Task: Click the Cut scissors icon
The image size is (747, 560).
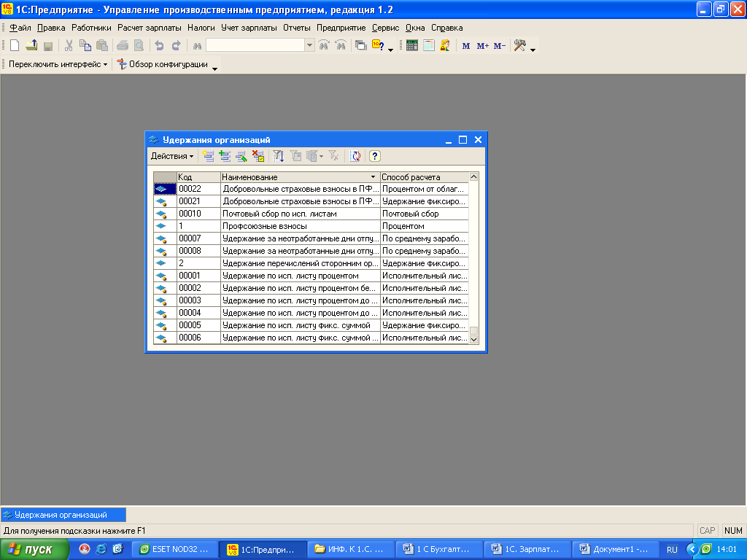Action: (x=69, y=46)
